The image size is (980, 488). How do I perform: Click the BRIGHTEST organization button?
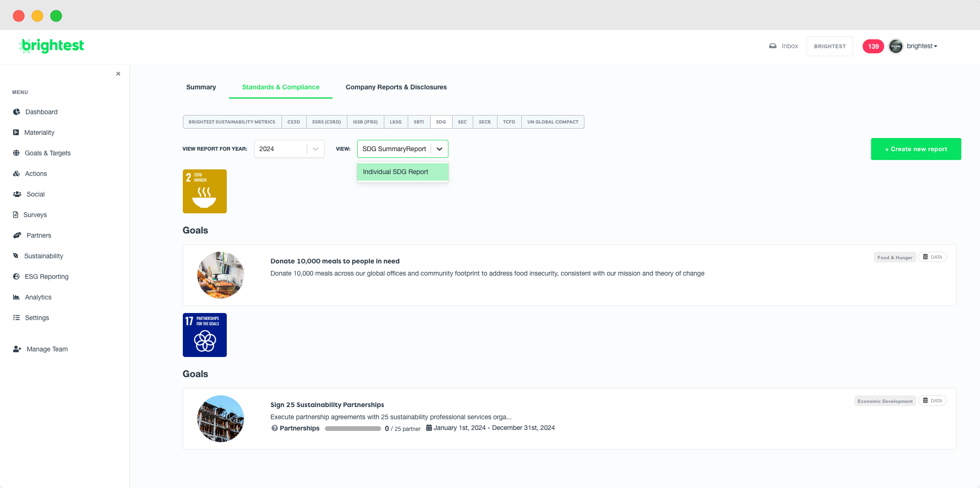(830, 46)
